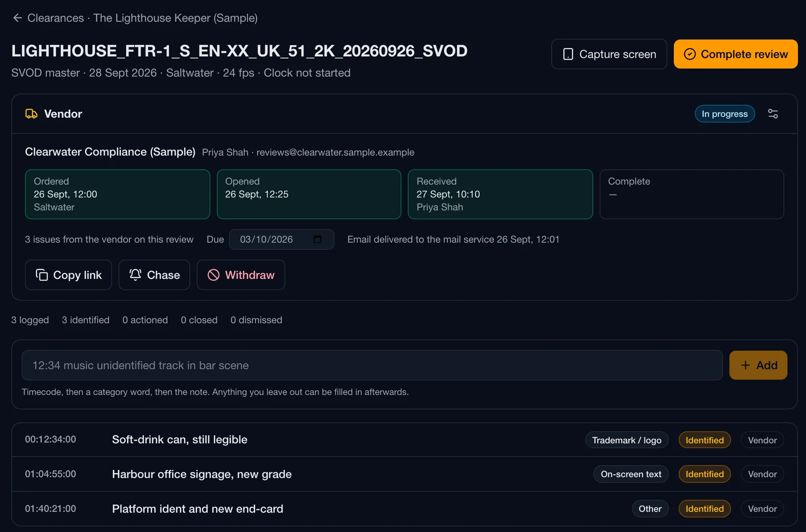The height and width of the screenshot is (532, 806).
Task: Change Identified status on Soft-drink can row
Action: pos(704,440)
